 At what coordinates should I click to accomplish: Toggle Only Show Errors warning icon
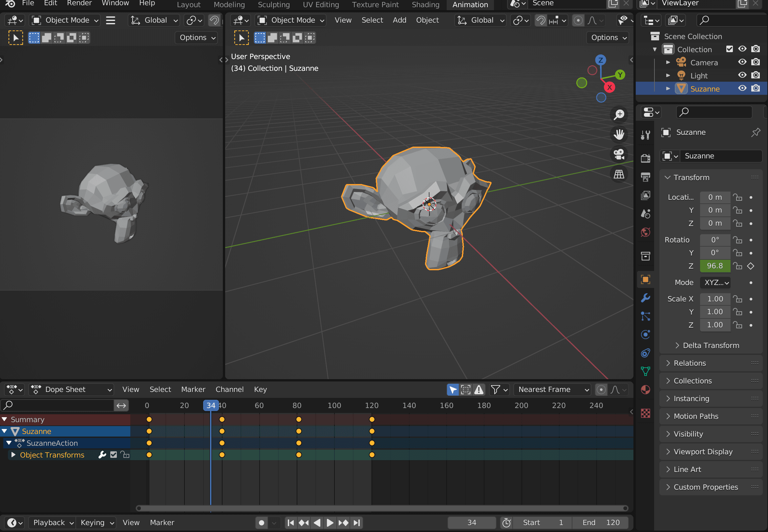(479, 389)
